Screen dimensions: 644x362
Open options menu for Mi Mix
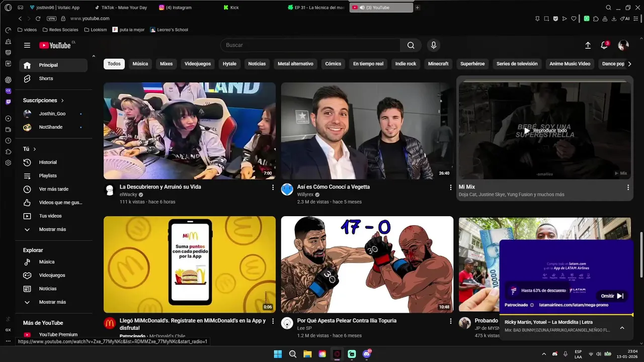(x=628, y=187)
